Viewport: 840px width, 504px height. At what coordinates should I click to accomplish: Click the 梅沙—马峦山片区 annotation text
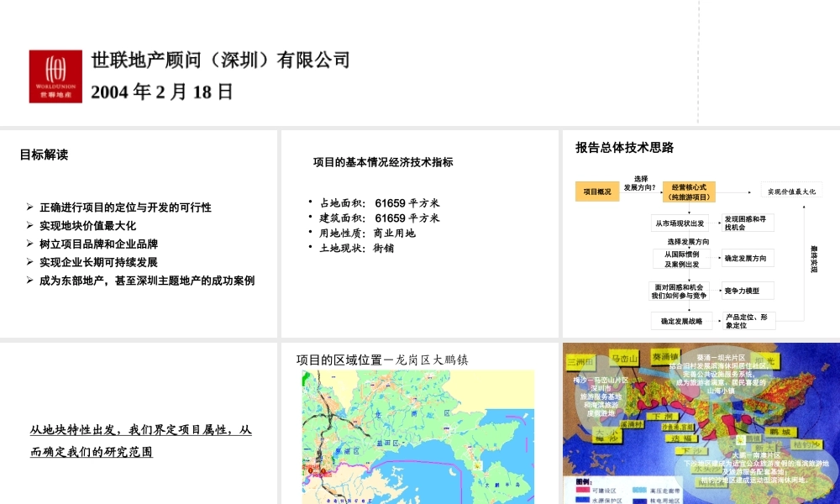601,380
